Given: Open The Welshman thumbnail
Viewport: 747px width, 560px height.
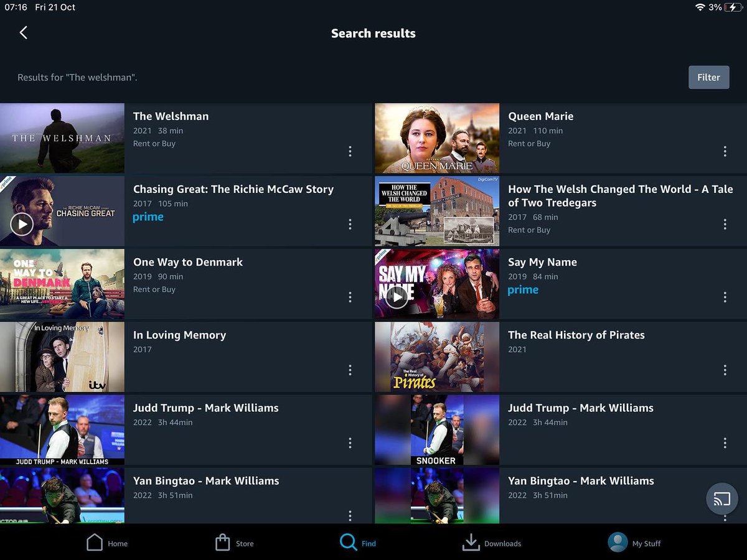Looking at the screenshot, I should (x=62, y=138).
